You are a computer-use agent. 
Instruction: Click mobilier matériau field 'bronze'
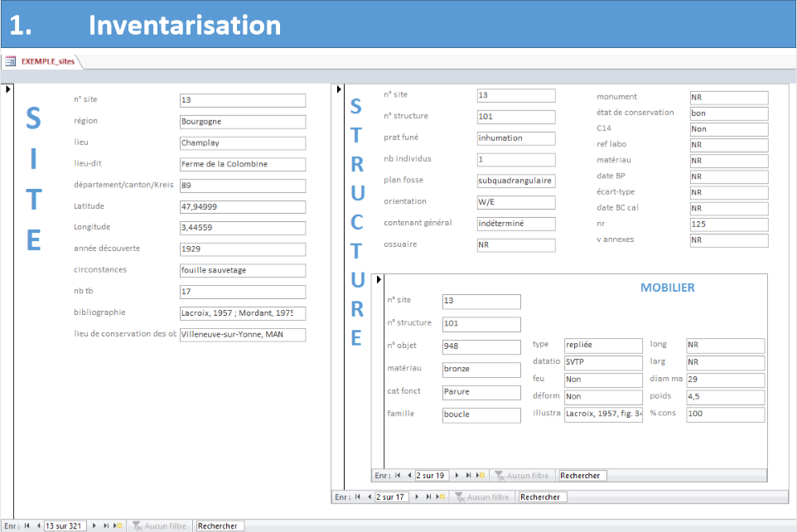482,370
